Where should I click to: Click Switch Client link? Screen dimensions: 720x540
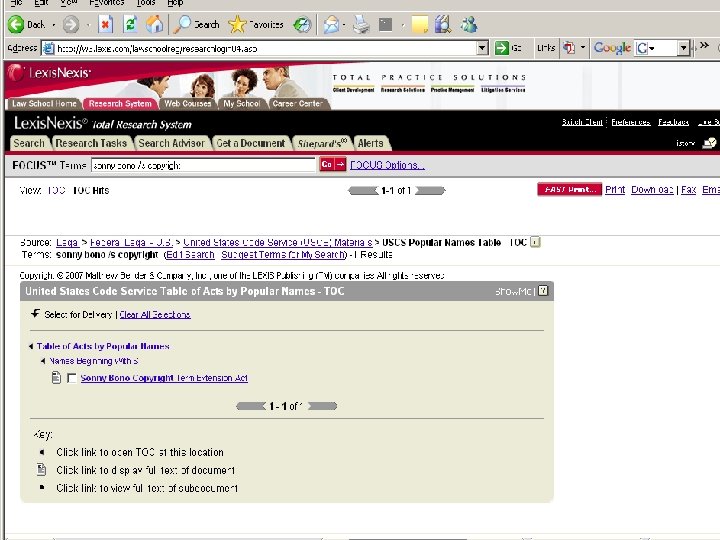582,122
